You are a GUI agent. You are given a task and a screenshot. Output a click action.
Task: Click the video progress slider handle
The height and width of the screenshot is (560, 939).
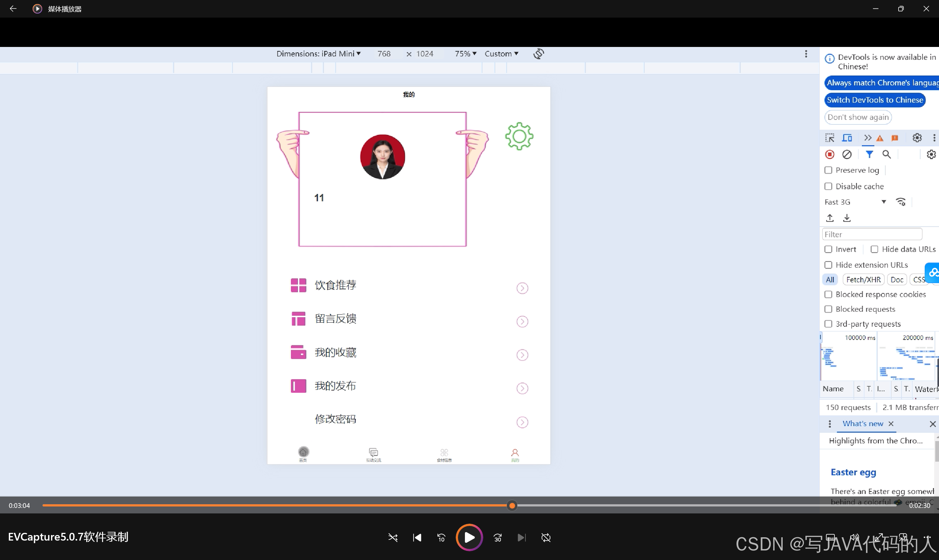[x=512, y=505]
